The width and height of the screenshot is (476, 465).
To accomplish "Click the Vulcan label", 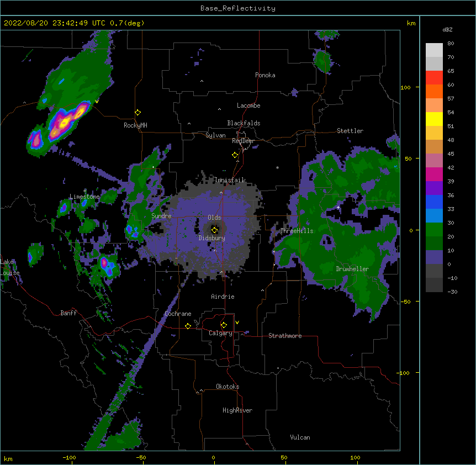I will 300,437.
